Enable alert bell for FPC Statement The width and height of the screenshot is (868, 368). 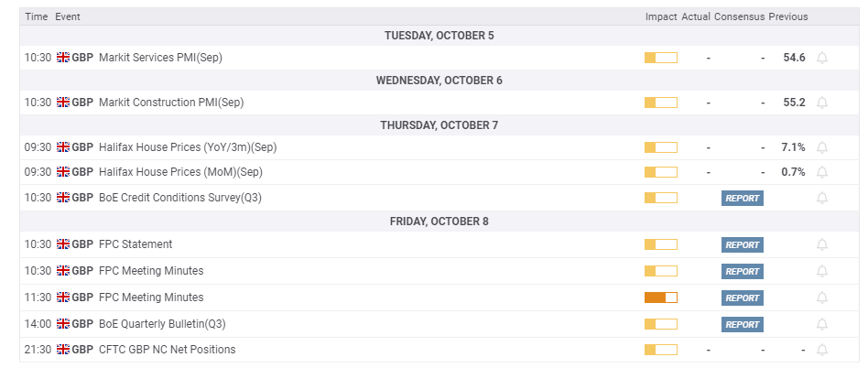click(x=821, y=244)
